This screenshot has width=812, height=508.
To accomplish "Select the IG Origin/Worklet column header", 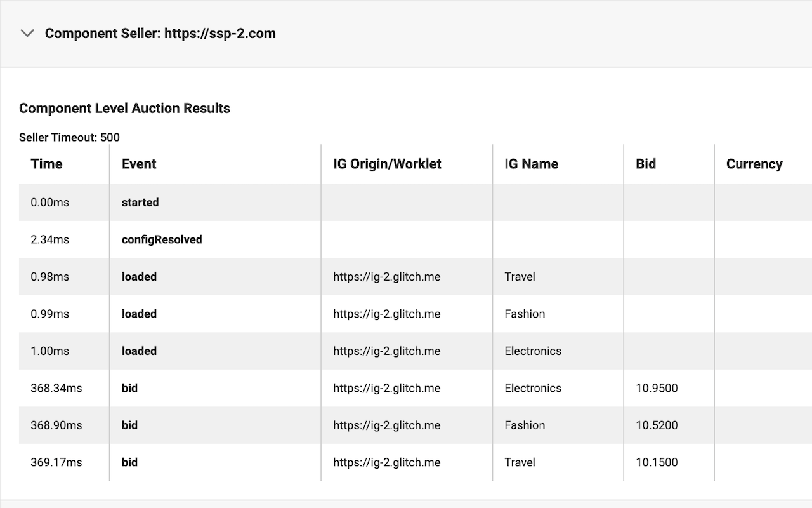I will (x=387, y=164).
